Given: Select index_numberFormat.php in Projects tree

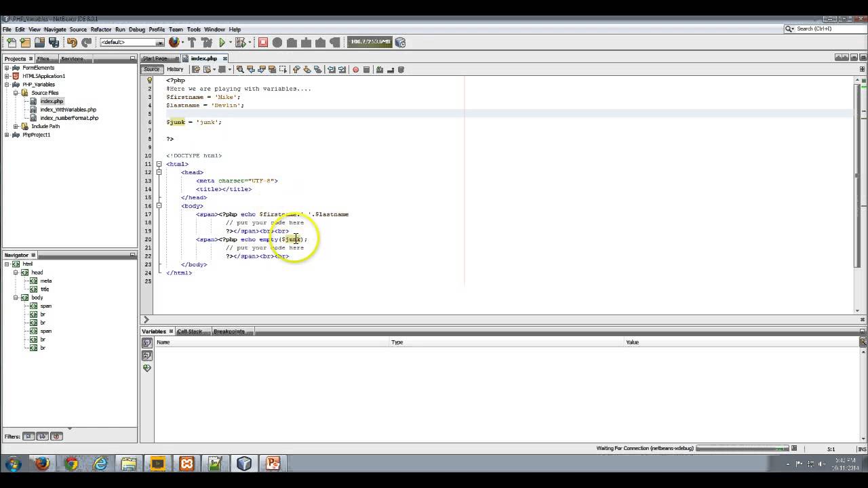Looking at the screenshot, I should [x=69, y=118].
